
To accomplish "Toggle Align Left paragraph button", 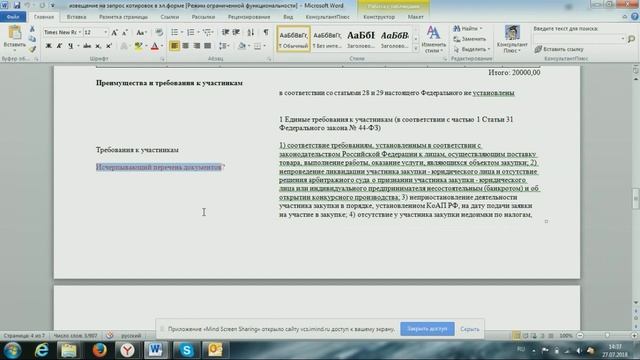I will point(174,46).
